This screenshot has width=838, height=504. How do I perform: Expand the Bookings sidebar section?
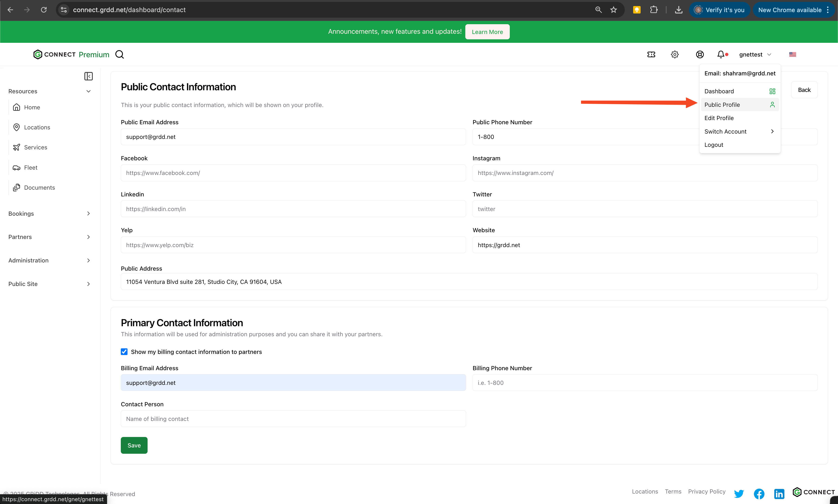(x=88, y=214)
